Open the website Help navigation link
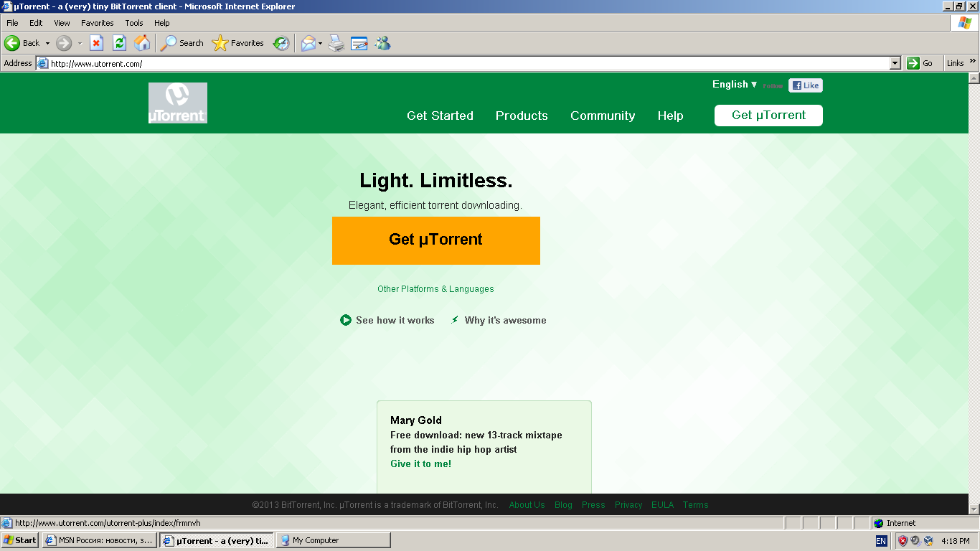The image size is (980, 551). point(670,116)
